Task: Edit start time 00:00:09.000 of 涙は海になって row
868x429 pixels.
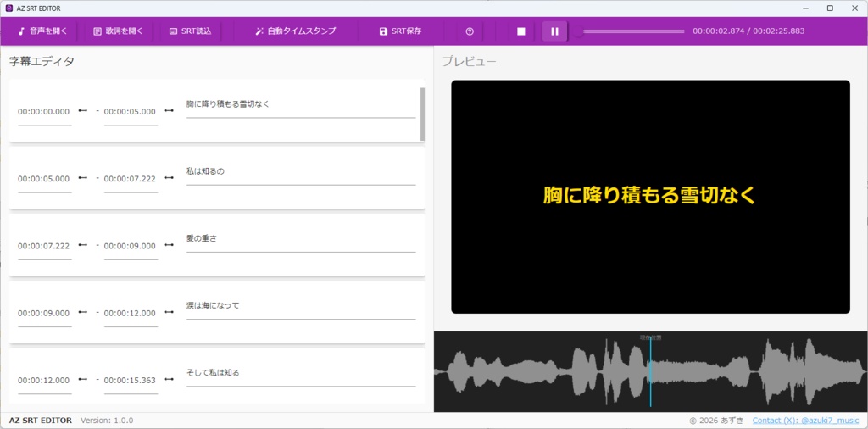Action: click(44, 313)
